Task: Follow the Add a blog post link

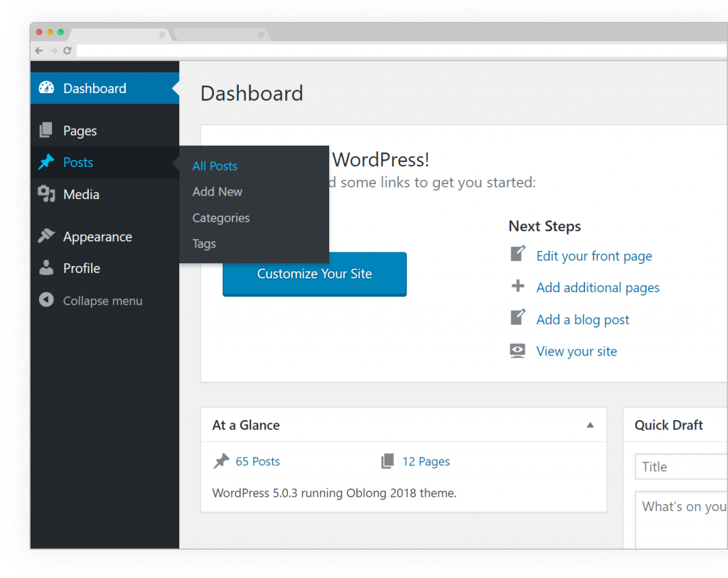Action: point(583,319)
